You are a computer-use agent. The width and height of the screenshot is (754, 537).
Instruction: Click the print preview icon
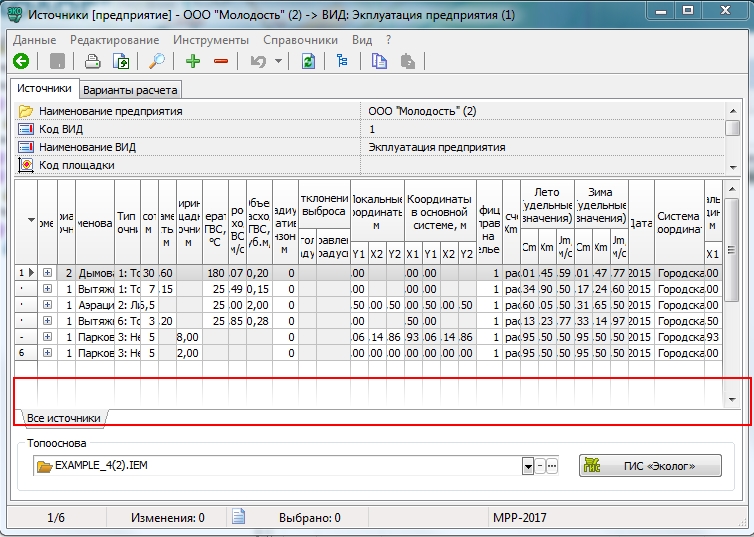[x=121, y=61]
